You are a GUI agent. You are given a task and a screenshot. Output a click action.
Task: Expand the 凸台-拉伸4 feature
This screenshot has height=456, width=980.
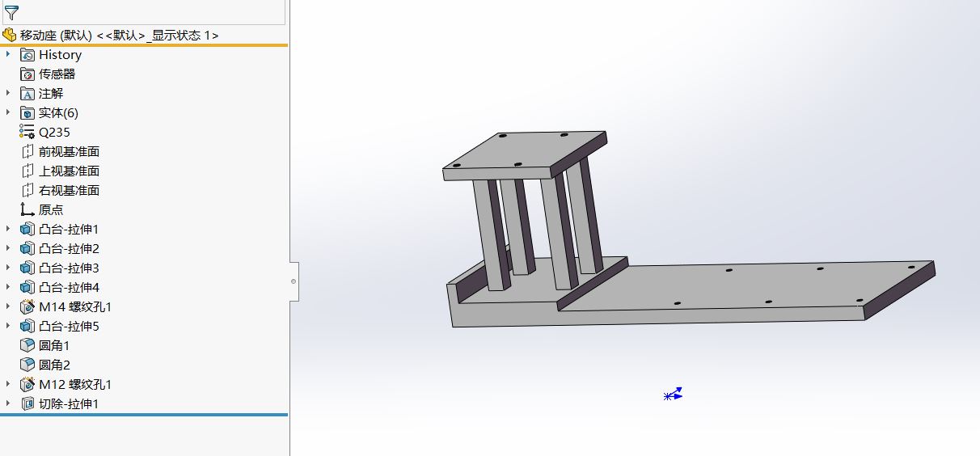8,287
